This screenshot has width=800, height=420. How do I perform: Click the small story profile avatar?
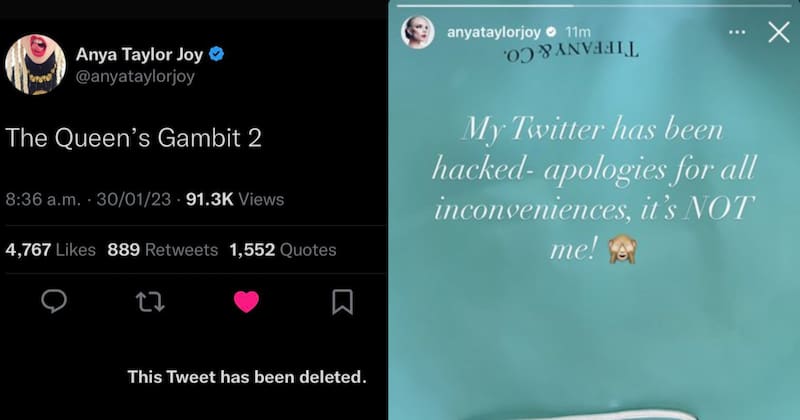[x=417, y=32]
